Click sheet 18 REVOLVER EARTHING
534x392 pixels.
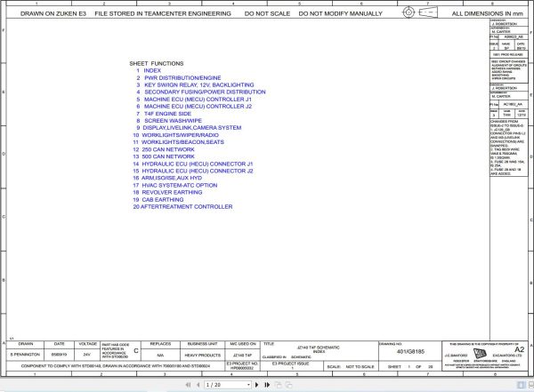(x=167, y=192)
